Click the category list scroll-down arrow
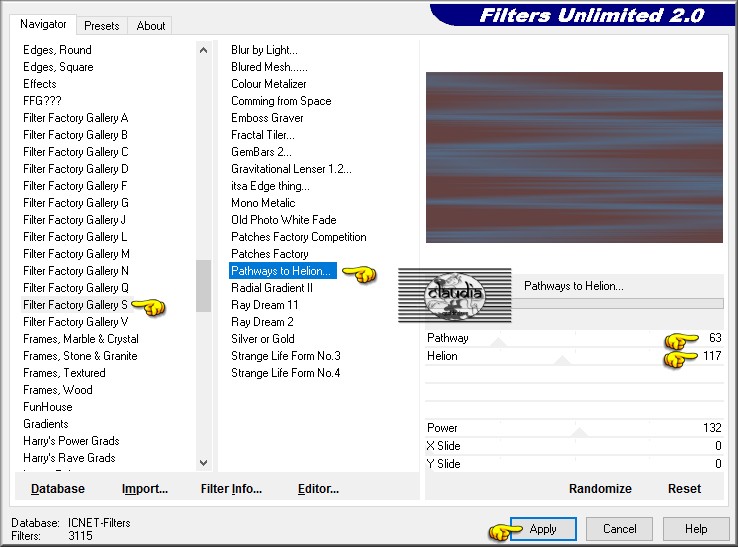Screen dimensions: 738x547 pyautogui.click(x=203, y=463)
